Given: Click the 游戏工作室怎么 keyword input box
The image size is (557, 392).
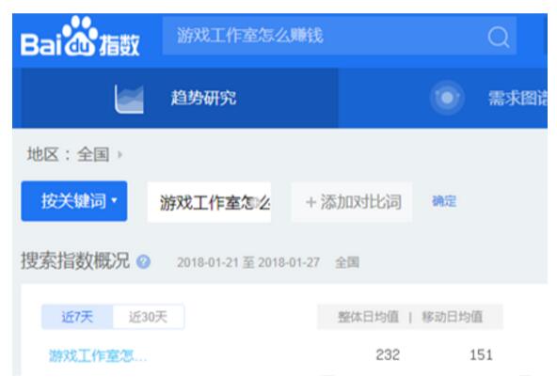Looking at the screenshot, I should (209, 202).
